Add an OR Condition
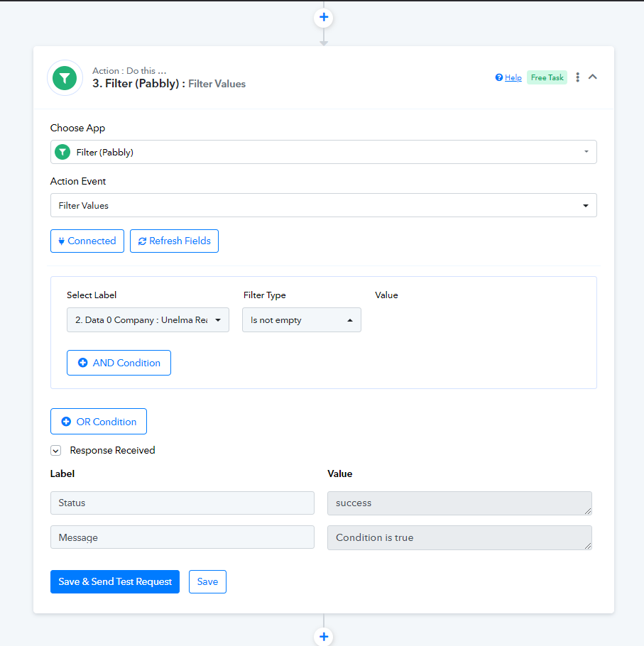Viewport: 644px width, 646px height. pos(99,422)
